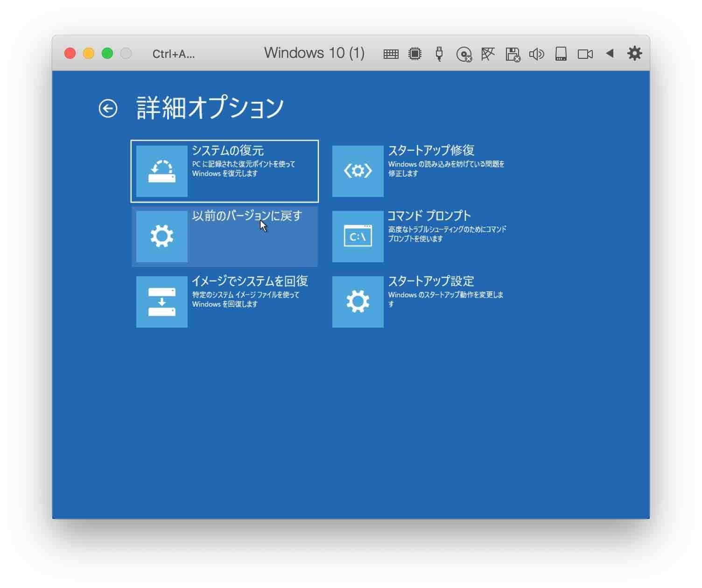Click the back arrow next to 詳細オプション
The height and width of the screenshot is (588, 702).
(108, 109)
